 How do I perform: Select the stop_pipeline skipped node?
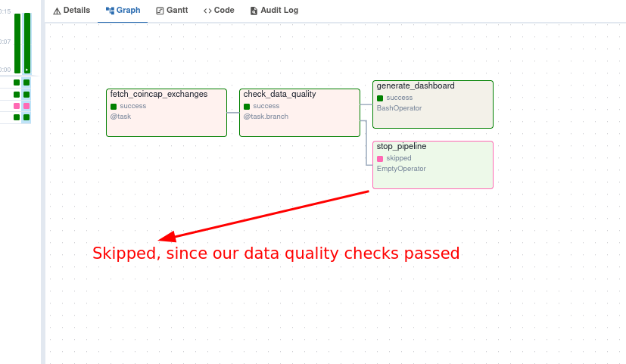(433, 165)
